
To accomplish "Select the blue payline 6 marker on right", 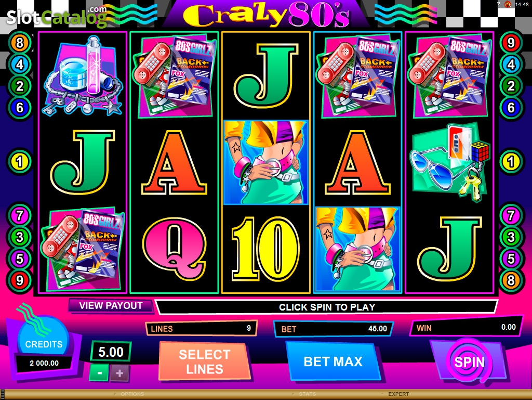I will click(x=511, y=108).
